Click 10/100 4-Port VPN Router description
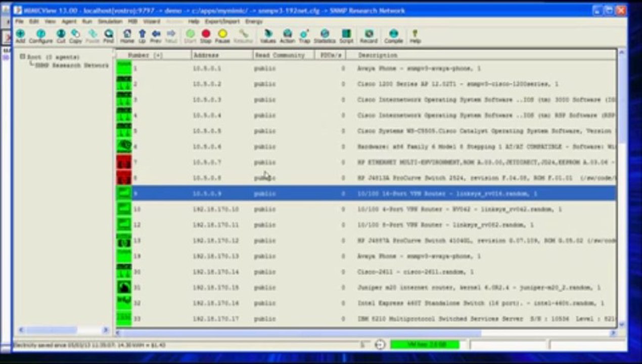The image size is (642, 364). (x=459, y=209)
